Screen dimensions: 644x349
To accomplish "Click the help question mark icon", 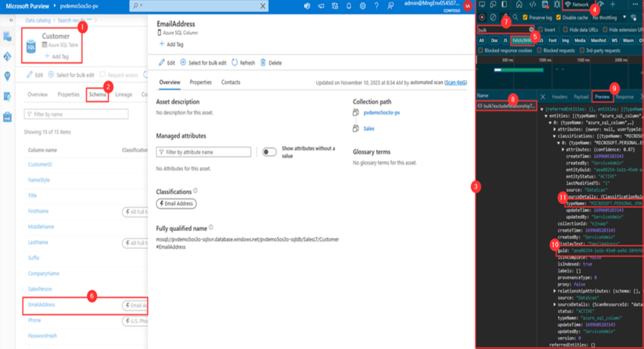I will (376, 6).
